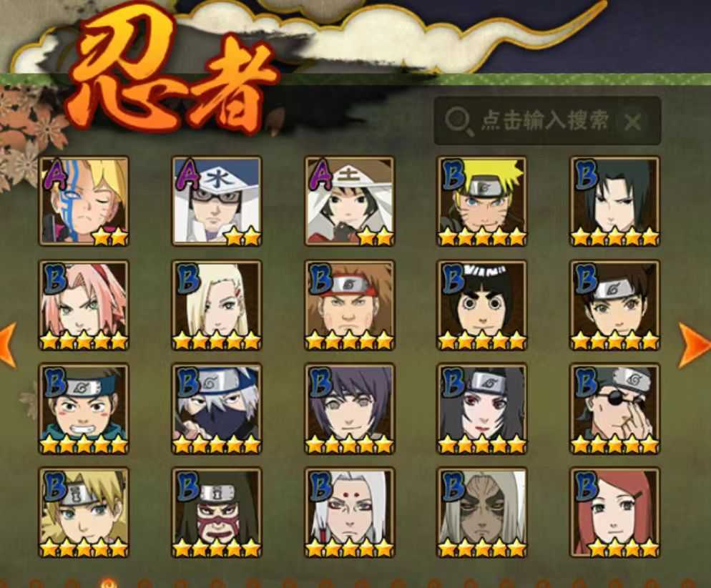The width and height of the screenshot is (711, 588).
Task: Choose the white-haired ninja with red forehead dots
Action: (x=350, y=513)
